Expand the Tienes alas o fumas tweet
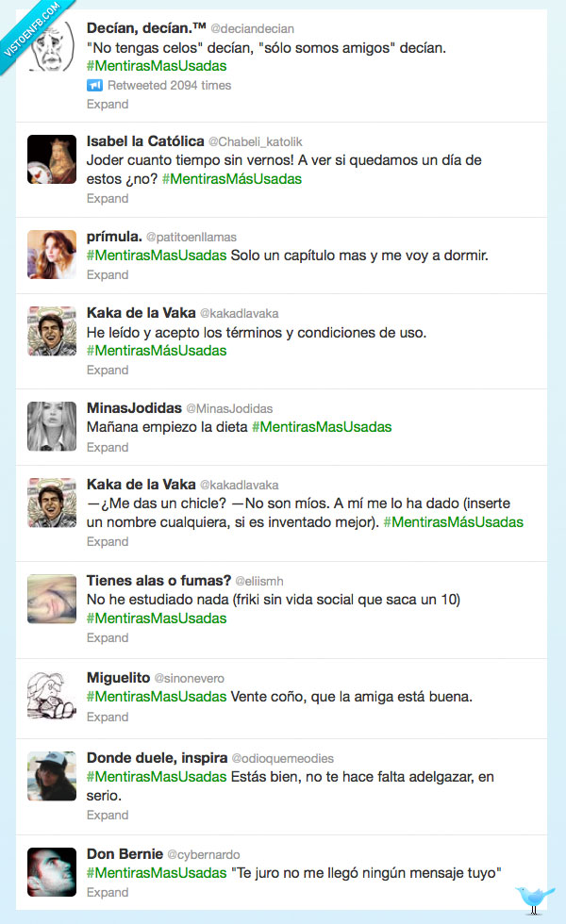The width and height of the screenshot is (566, 924). click(x=108, y=637)
